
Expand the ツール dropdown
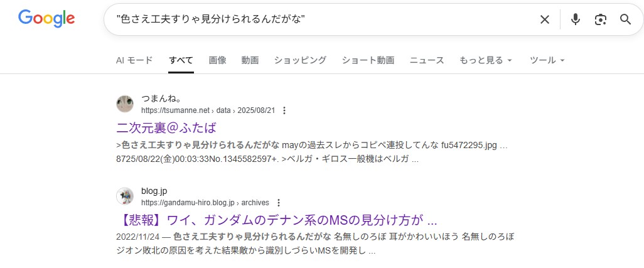point(547,60)
